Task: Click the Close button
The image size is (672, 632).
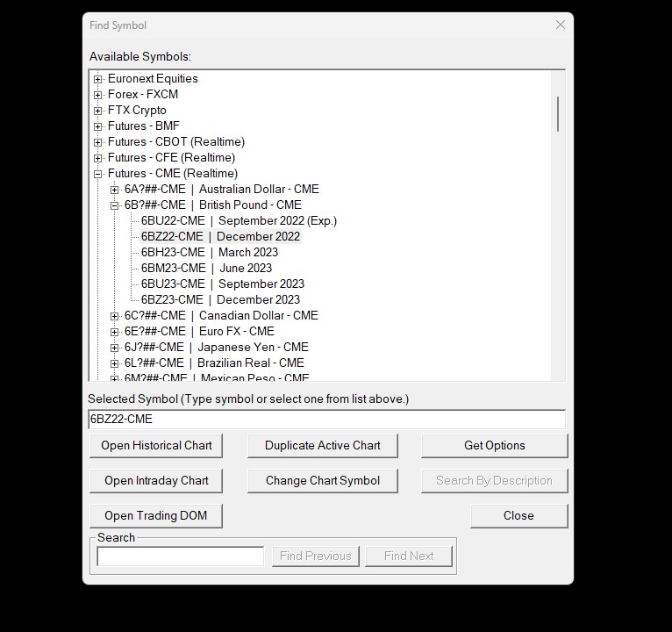Action: pos(519,516)
